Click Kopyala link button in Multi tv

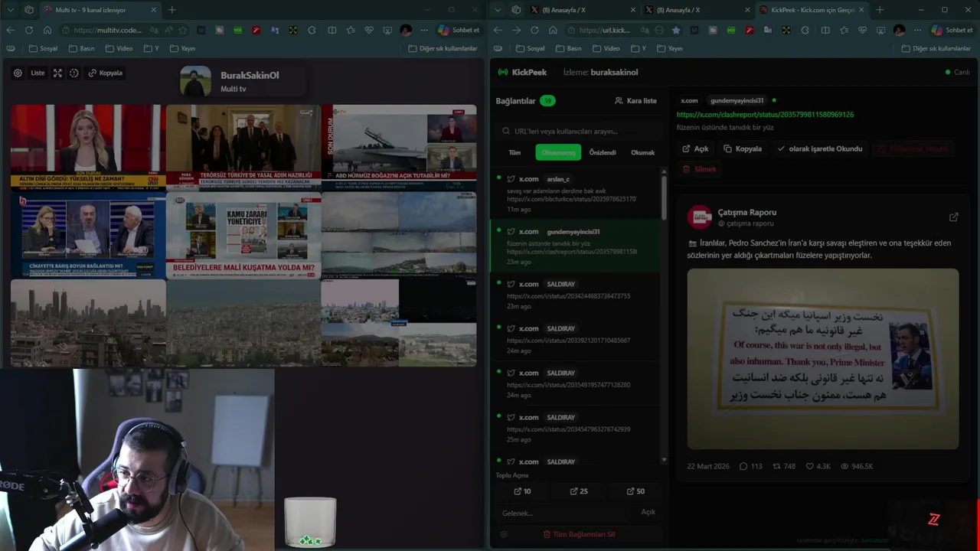pos(106,73)
